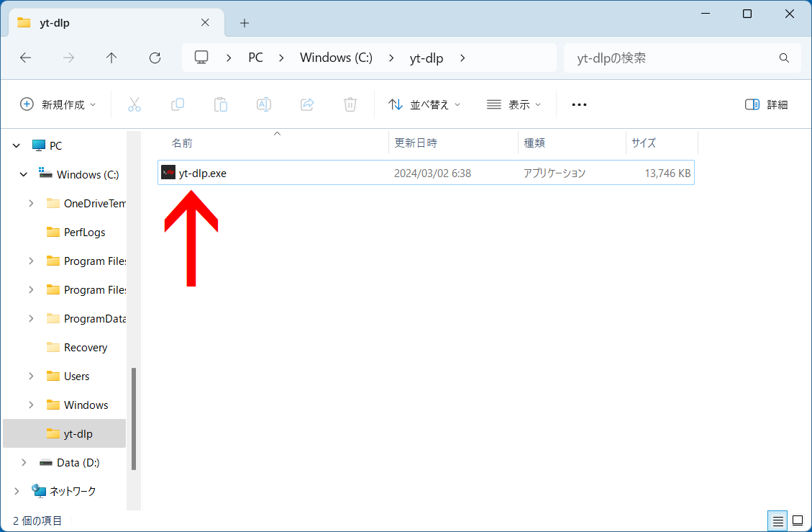Toggle the 詳細 details pane
This screenshot has height=532, width=812.
[x=767, y=104]
